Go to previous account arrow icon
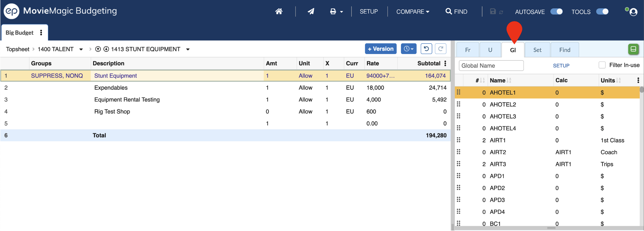Screen dimensions: 644x231 (x=98, y=49)
